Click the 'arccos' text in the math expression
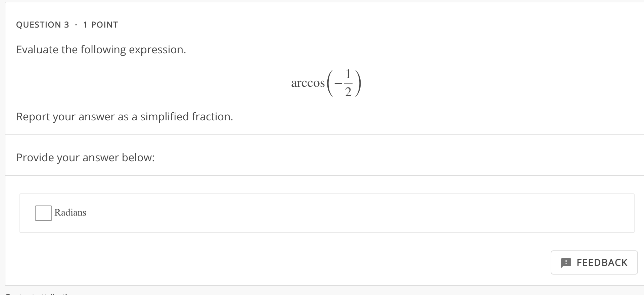This screenshot has width=644, height=295. point(307,83)
